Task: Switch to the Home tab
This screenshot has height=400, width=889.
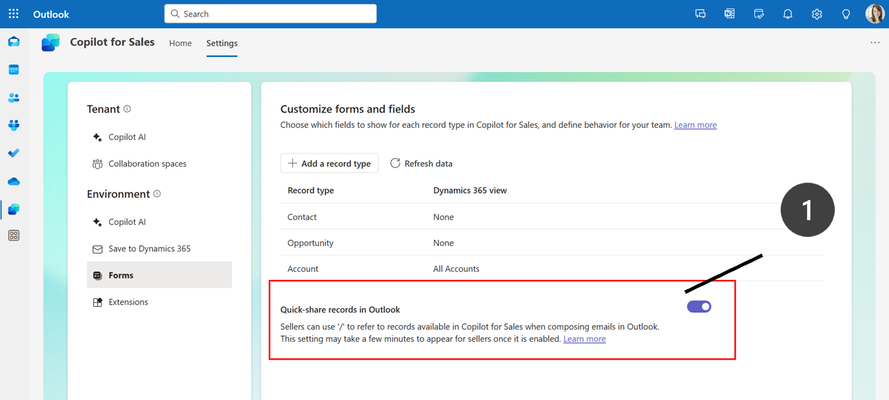Action: point(180,43)
